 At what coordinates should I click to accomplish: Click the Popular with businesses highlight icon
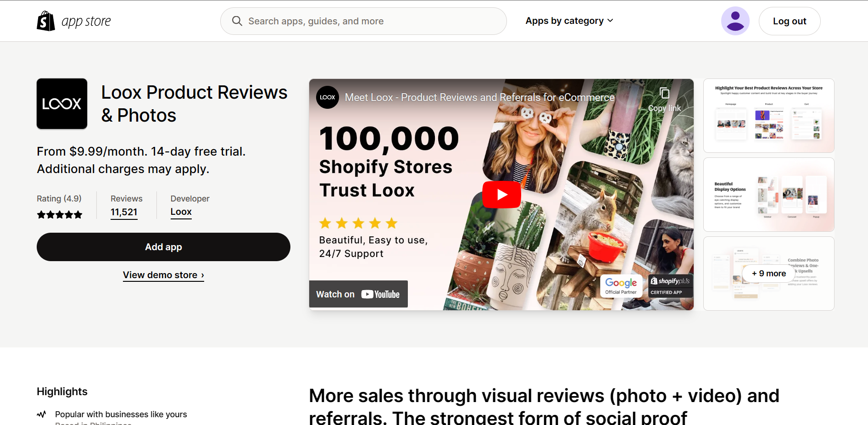pyautogui.click(x=41, y=414)
